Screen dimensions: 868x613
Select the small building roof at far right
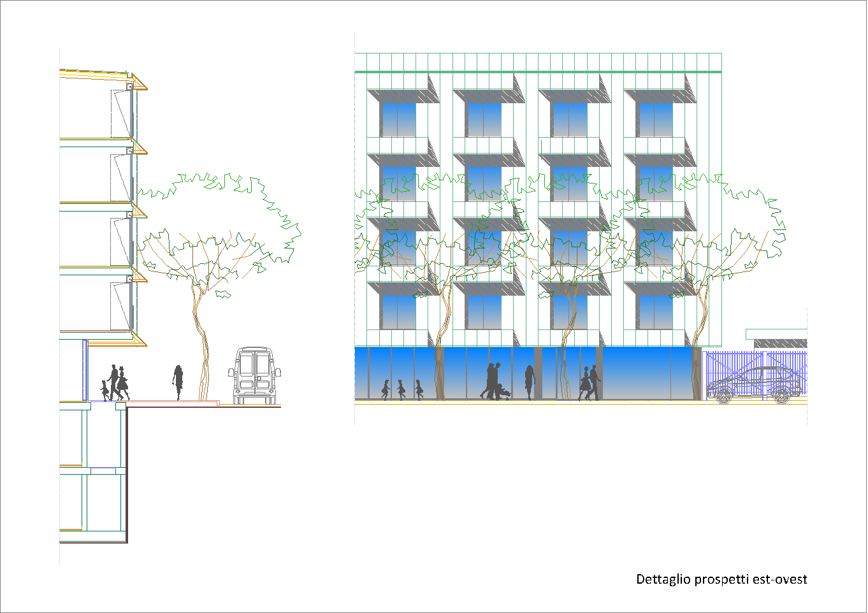pyautogui.click(x=776, y=334)
